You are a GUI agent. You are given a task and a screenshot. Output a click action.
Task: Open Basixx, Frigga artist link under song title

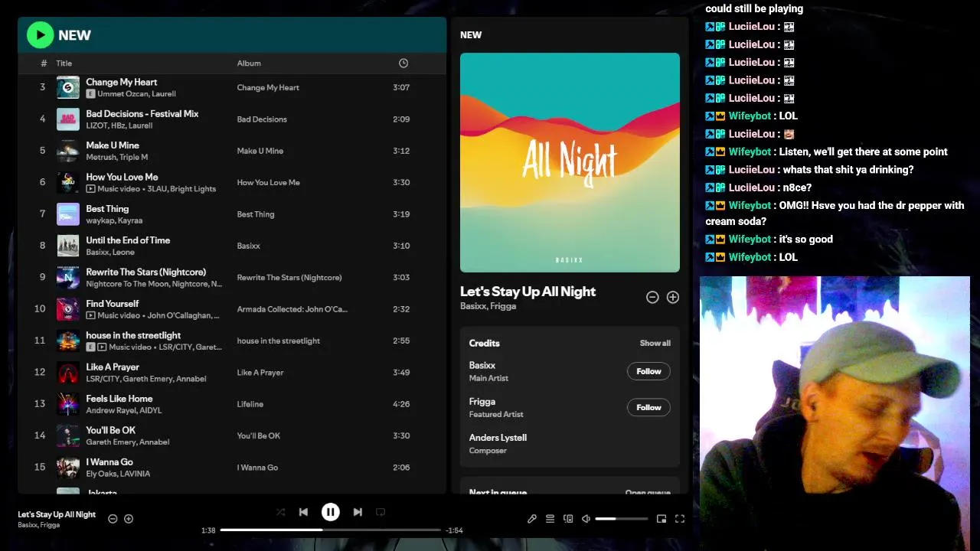coord(489,306)
